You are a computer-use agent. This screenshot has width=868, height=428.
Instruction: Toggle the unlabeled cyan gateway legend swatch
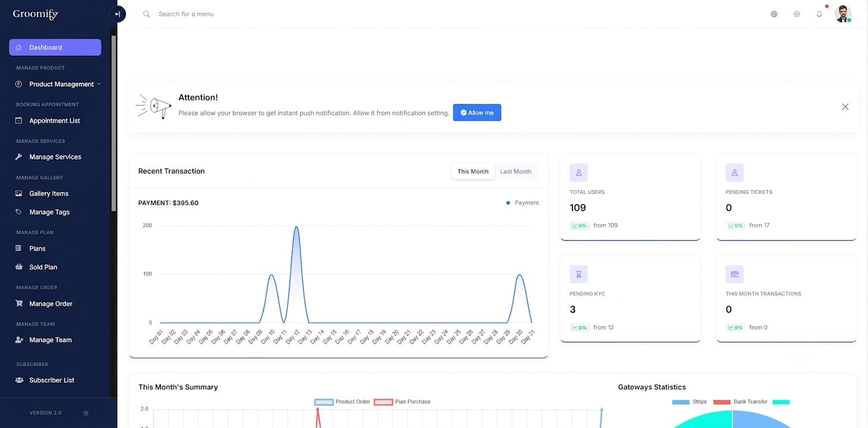[781, 402]
